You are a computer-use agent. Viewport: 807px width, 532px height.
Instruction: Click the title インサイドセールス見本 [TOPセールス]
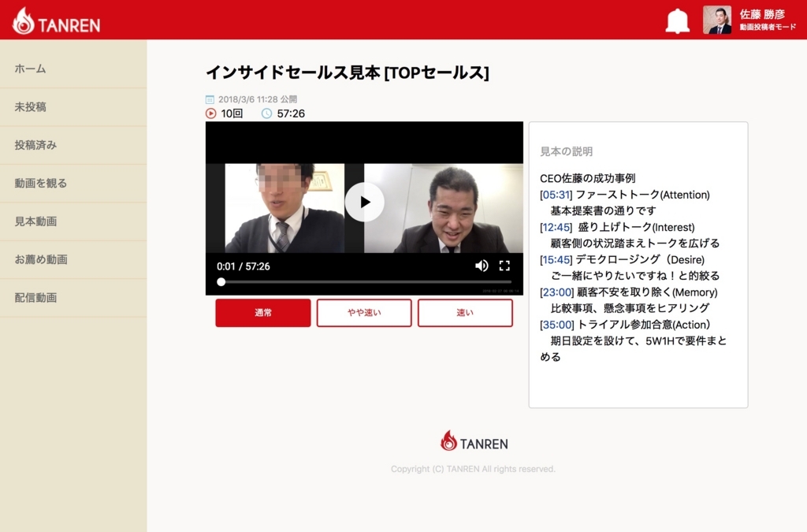click(x=348, y=73)
